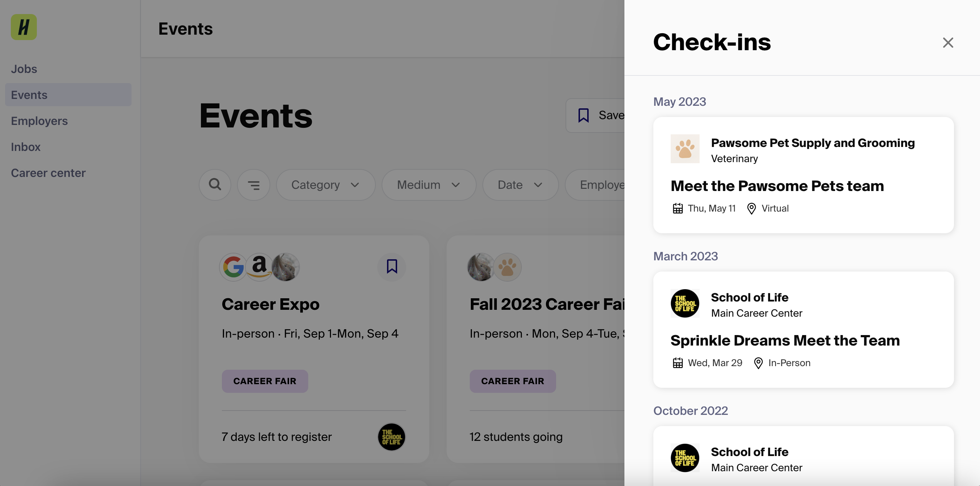Click School of Life logo in October 2022
Viewport: 980px width, 486px height.
click(x=685, y=458)
